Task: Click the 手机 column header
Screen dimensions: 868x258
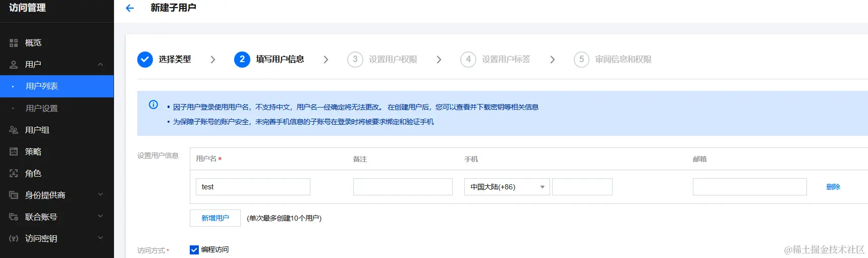Action: 471,159
